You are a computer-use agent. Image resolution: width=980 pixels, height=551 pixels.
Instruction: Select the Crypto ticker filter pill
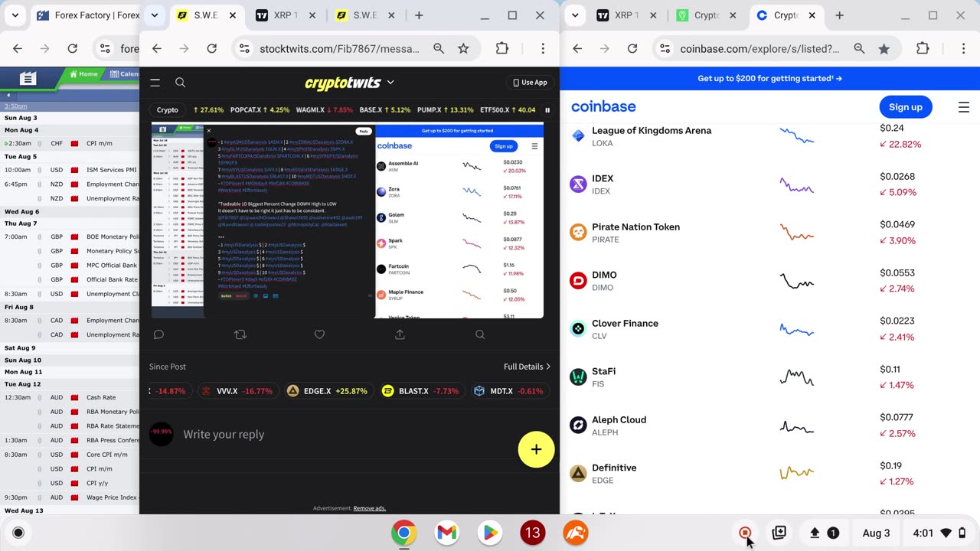[x=168, y=110]
